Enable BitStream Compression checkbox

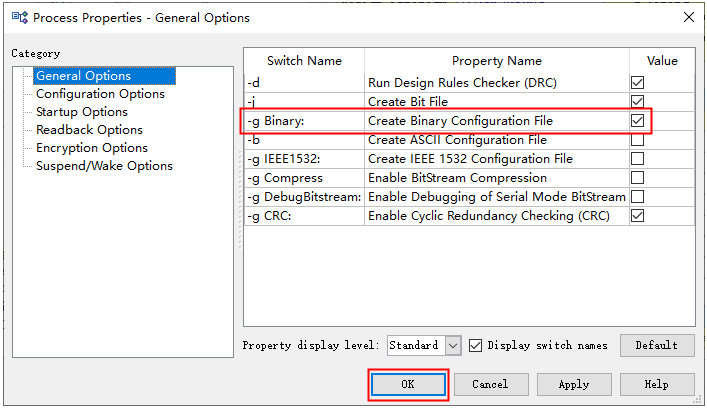click(x=637, y=178)
